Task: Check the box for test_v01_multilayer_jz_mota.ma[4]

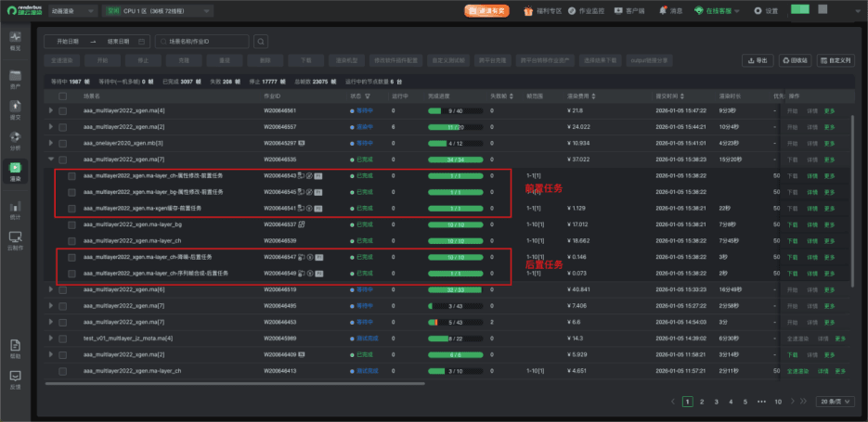Action: 62,339
